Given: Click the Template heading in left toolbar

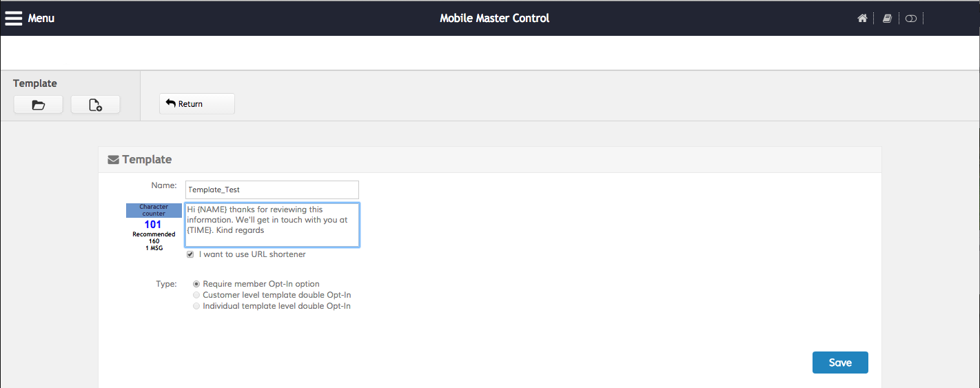Looking at the screenshot, I should [35, 83].
